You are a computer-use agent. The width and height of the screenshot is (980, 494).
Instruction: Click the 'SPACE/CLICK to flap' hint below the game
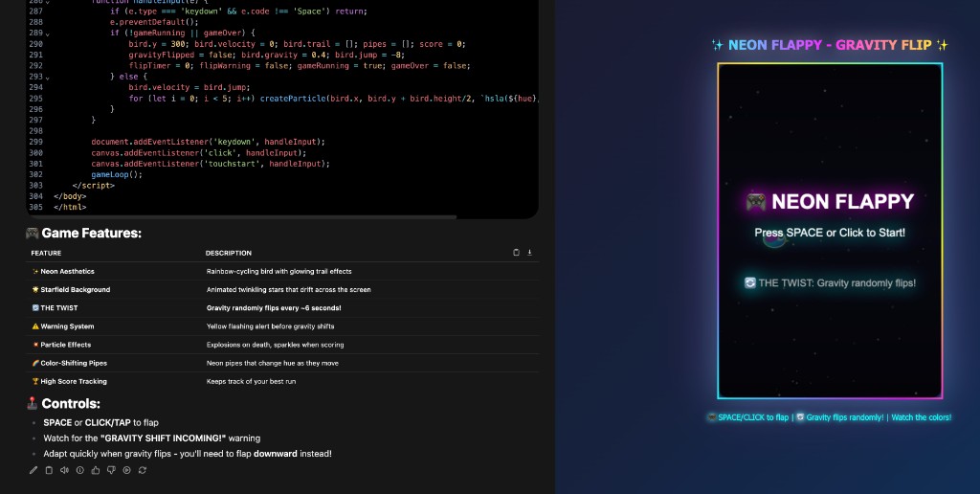point(747,417)
